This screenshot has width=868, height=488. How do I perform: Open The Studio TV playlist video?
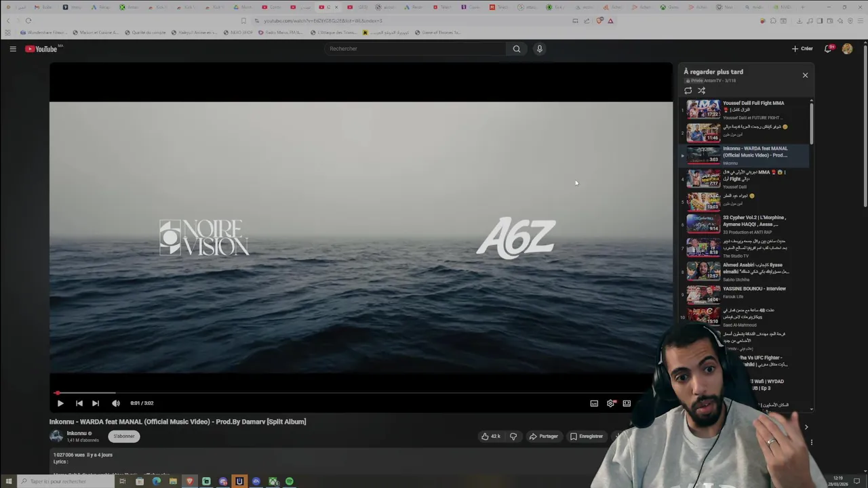pyautogui.click(x=745, y=247)
